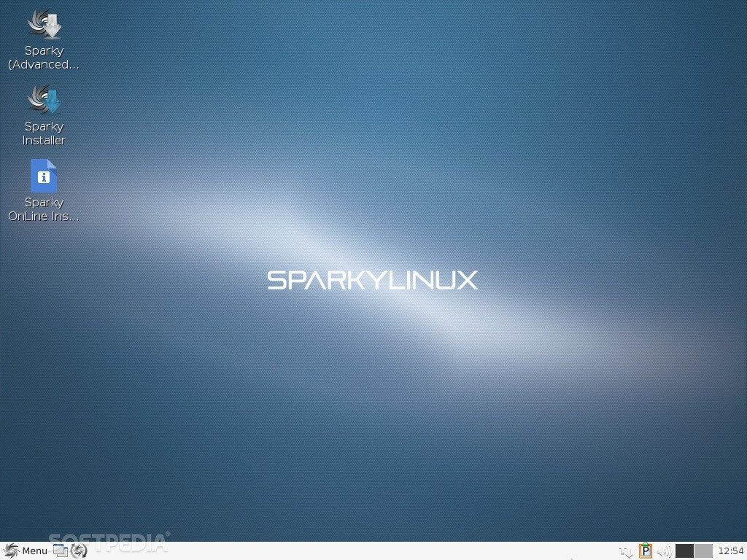747x560 pixels.
Task: Open the network connection tray icon
Action: pyautogui.click(x=626, y=551)
